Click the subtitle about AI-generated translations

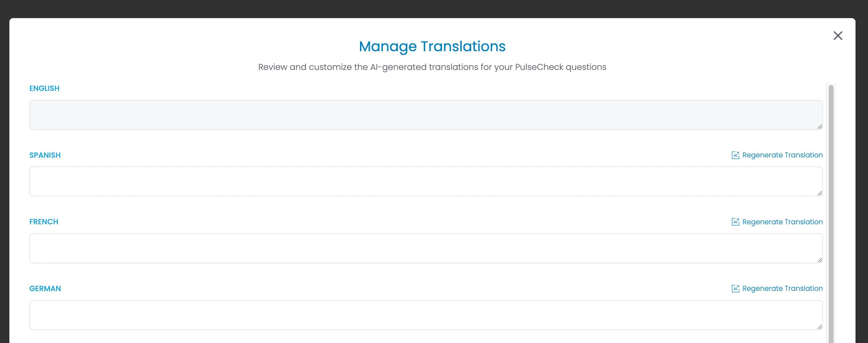tap(432, 67)
